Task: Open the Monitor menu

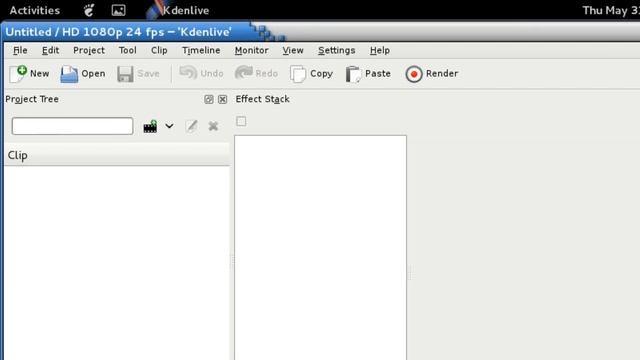Action: (251, 50)
